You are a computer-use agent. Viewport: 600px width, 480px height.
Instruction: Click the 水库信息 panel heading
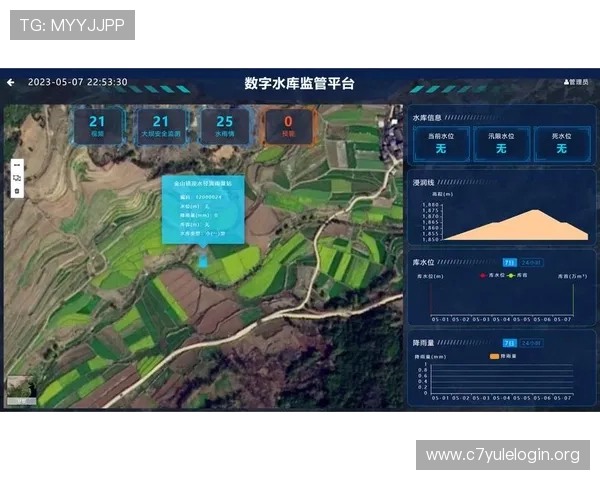(427, 118)
